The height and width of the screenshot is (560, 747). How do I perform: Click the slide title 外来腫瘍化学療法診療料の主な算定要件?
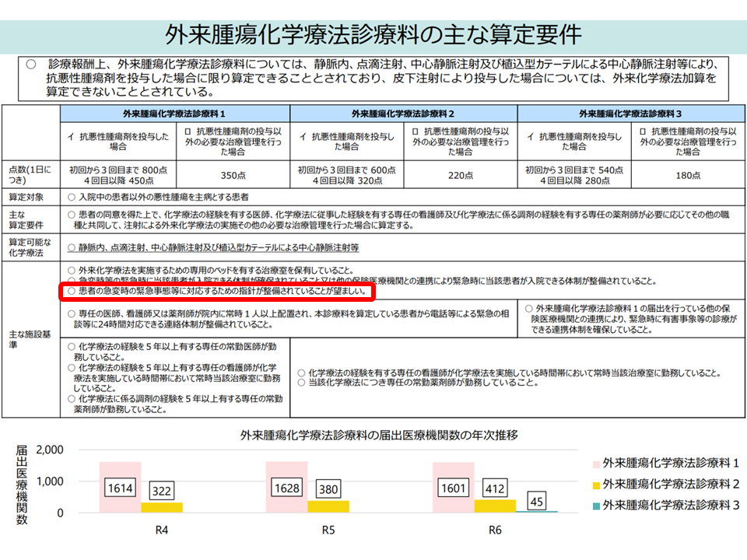373,34
